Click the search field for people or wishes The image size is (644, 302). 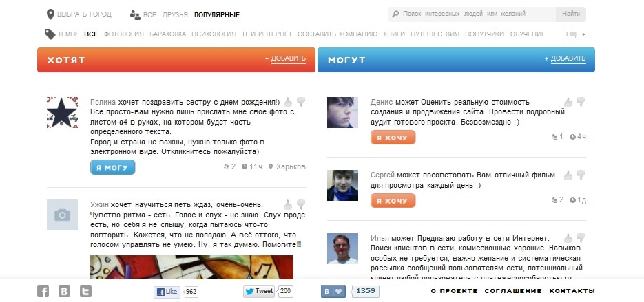point(472,14)
